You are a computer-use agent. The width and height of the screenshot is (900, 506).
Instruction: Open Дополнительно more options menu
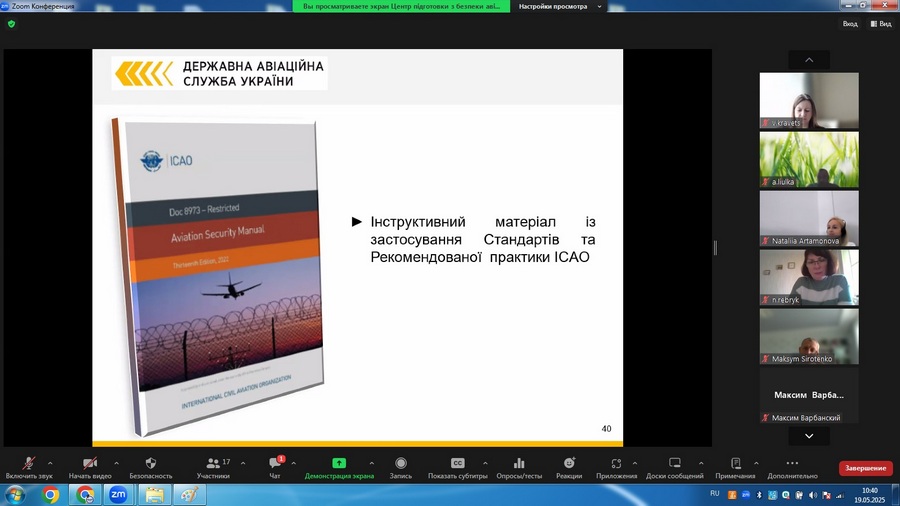click(793, 465)
